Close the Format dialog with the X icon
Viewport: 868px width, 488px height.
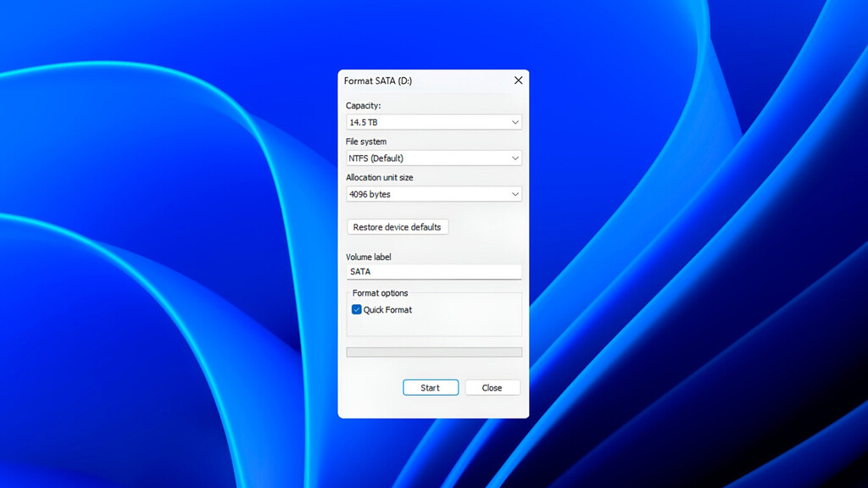518,80
